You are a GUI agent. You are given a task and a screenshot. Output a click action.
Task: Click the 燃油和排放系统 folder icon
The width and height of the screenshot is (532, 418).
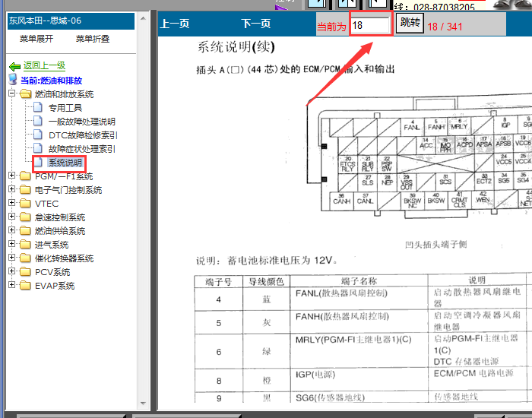(x=25, y=93)
